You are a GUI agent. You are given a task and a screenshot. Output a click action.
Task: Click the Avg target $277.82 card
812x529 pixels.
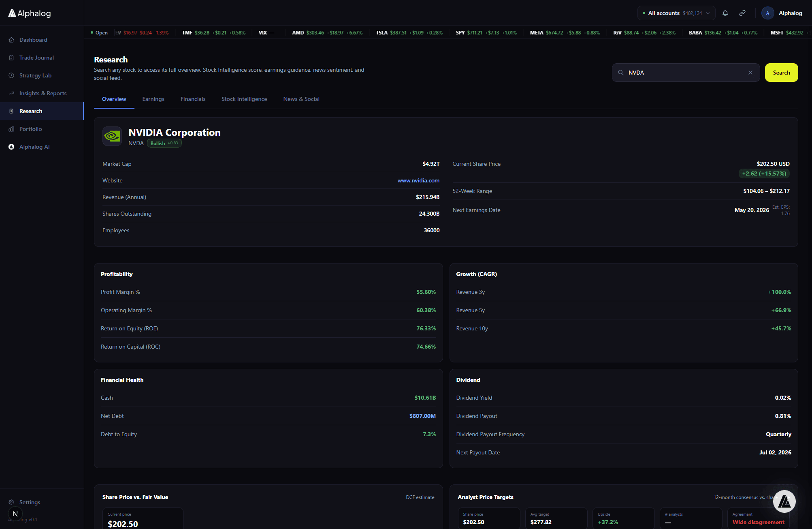[x=556, y=518]
